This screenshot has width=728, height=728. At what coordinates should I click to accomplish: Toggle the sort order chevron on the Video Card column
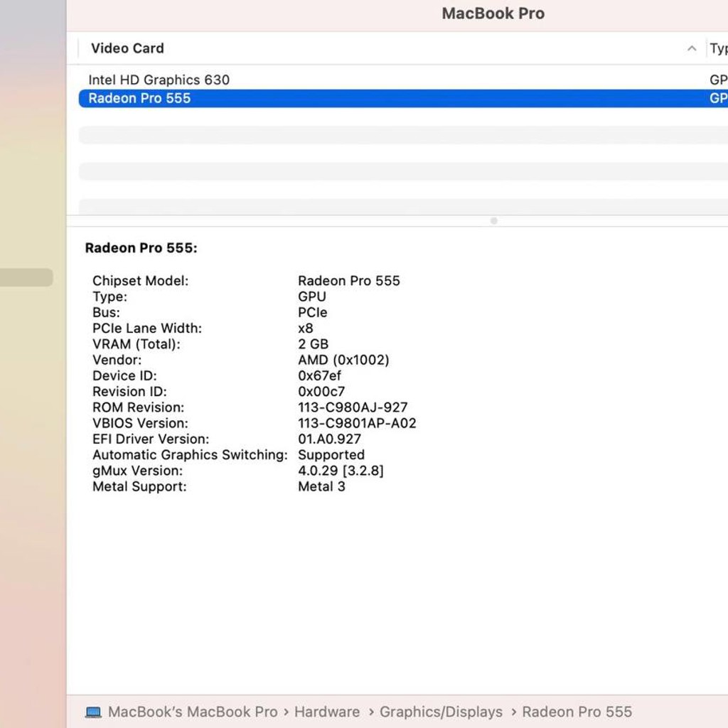click(691, 48)
